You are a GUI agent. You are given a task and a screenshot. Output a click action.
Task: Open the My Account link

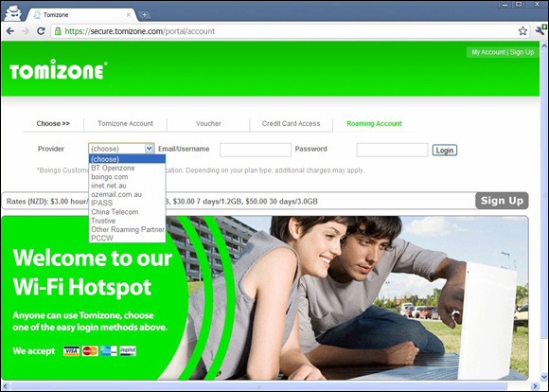[488, 52]
